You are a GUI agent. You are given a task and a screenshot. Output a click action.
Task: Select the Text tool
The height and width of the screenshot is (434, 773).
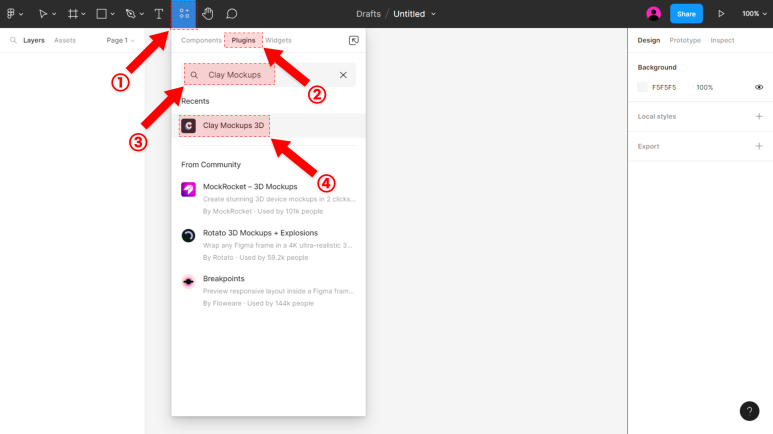coord(159,14)
